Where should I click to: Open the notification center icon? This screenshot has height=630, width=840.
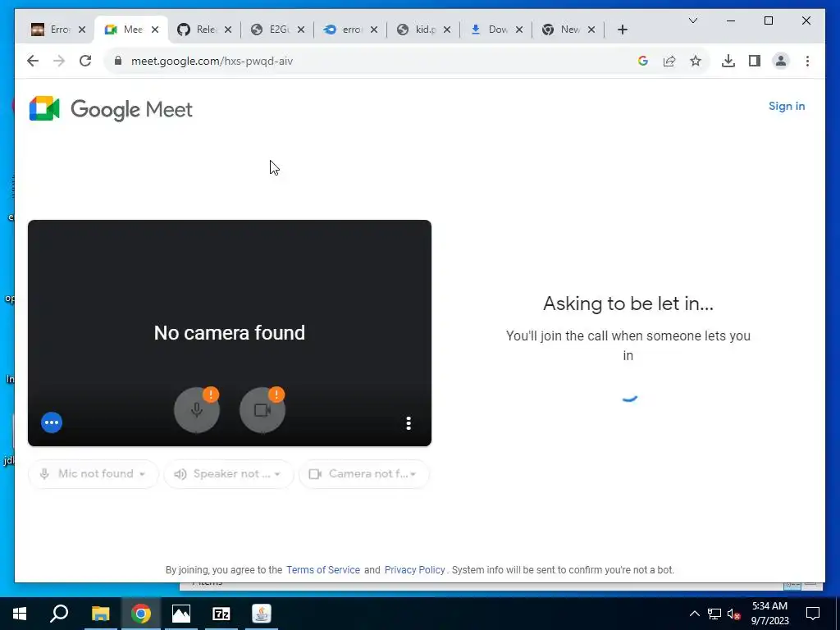point(813,614)
